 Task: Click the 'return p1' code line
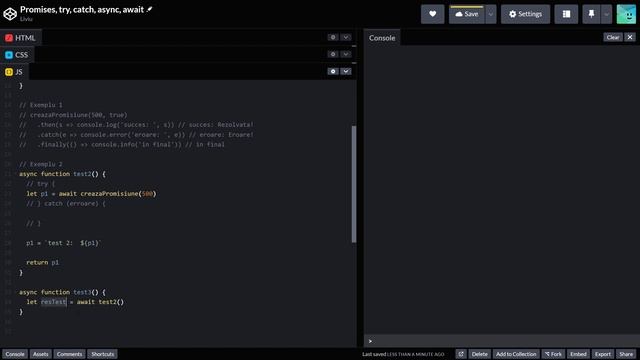(x=42, y=262)
